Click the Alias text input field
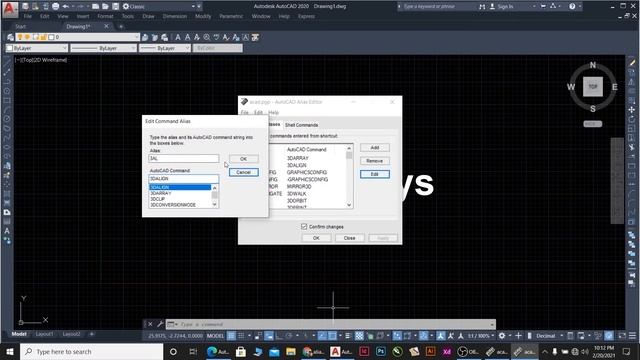Screen dimensions: 640x360 (x=184, y=158)
